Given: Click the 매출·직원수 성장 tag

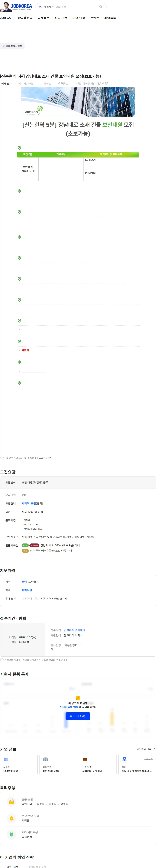Looking at the screenshot, I should pyautogui.click(x=12, y=46).
